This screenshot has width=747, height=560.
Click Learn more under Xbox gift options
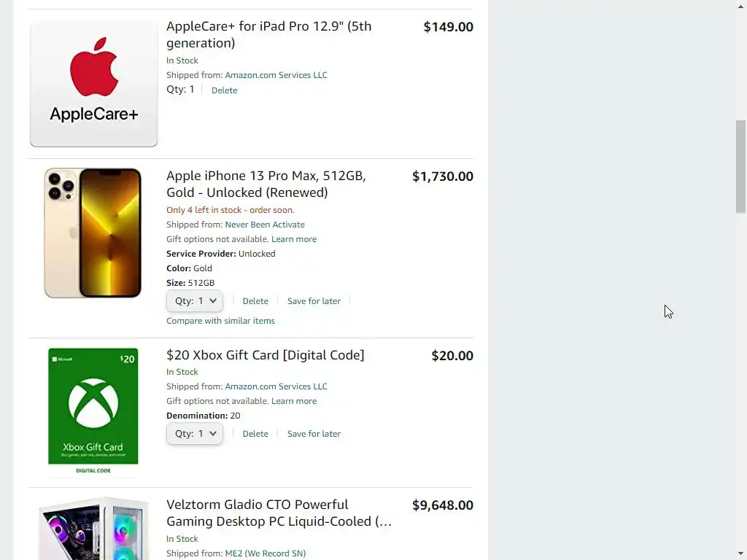pos(294,401)
